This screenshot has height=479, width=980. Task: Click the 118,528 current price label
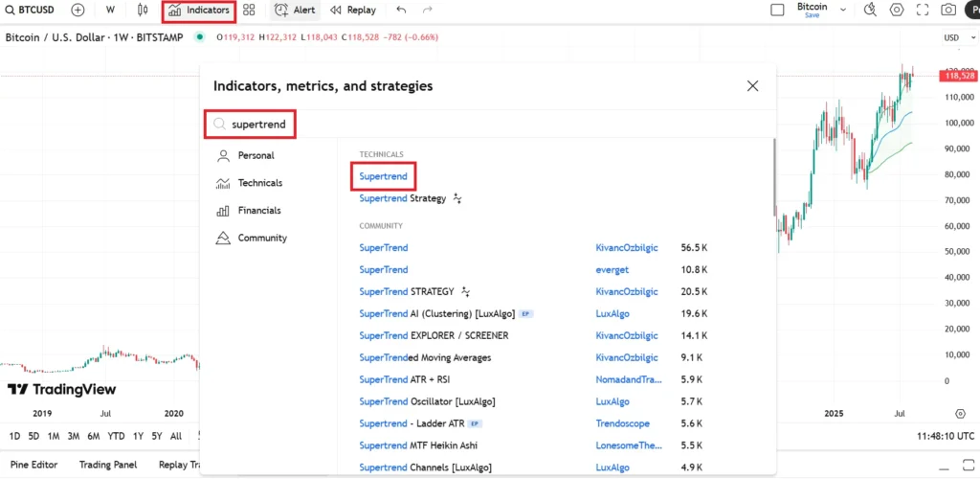tap(957, 76)
